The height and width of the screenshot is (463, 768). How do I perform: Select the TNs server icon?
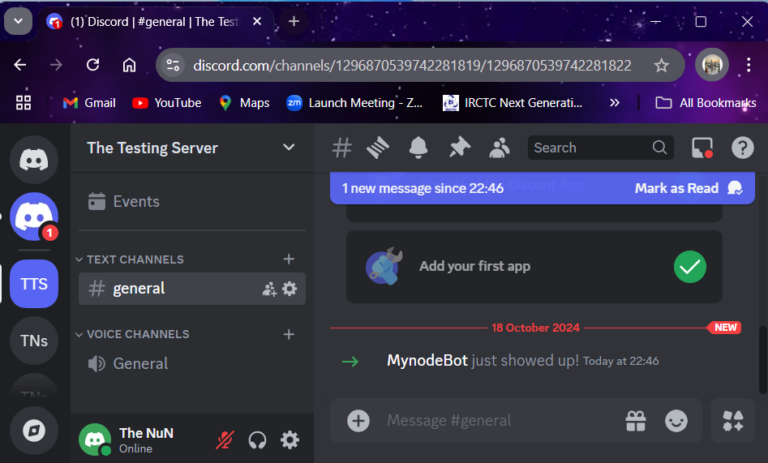point(34,341)
